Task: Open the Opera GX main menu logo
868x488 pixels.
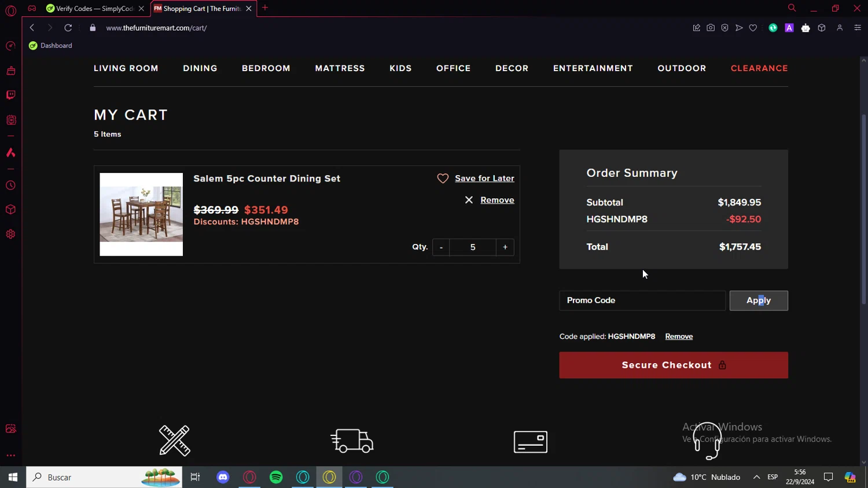Action: (x=10, y=10)
